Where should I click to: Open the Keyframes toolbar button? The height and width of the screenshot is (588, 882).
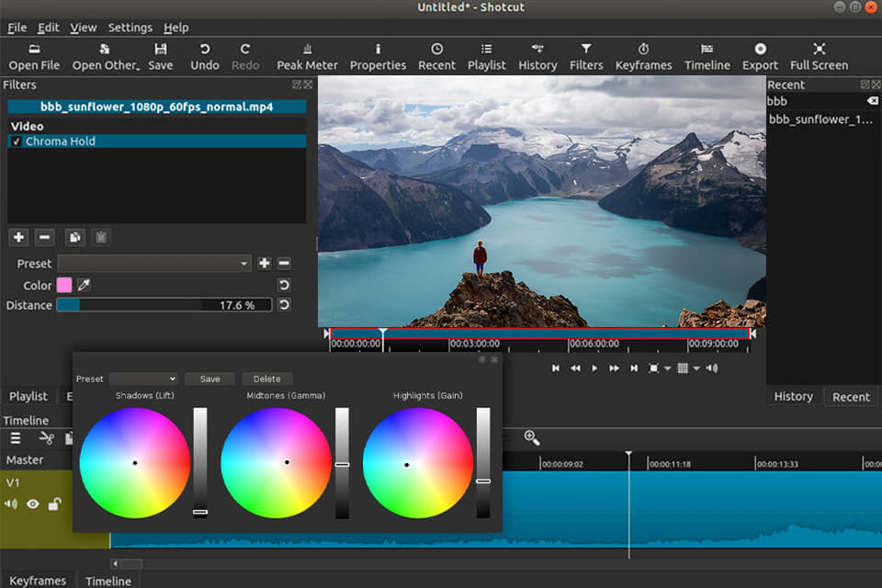(x=643, y=56)
